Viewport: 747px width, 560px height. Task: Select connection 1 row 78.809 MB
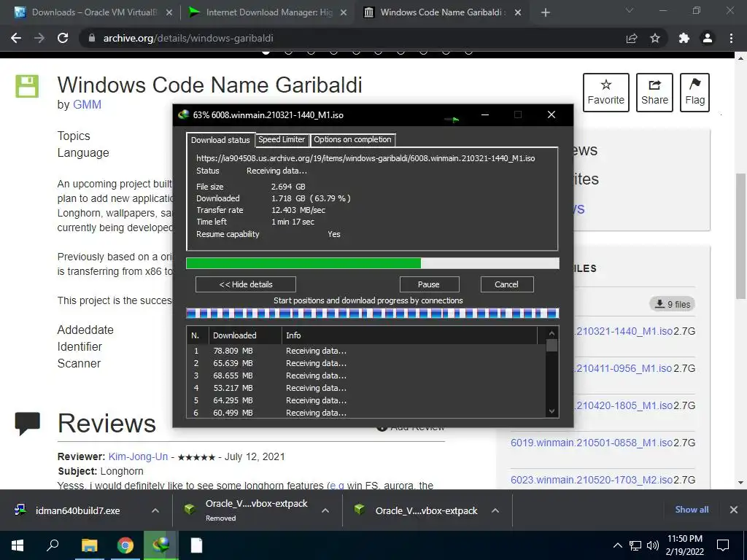(366, 351)
